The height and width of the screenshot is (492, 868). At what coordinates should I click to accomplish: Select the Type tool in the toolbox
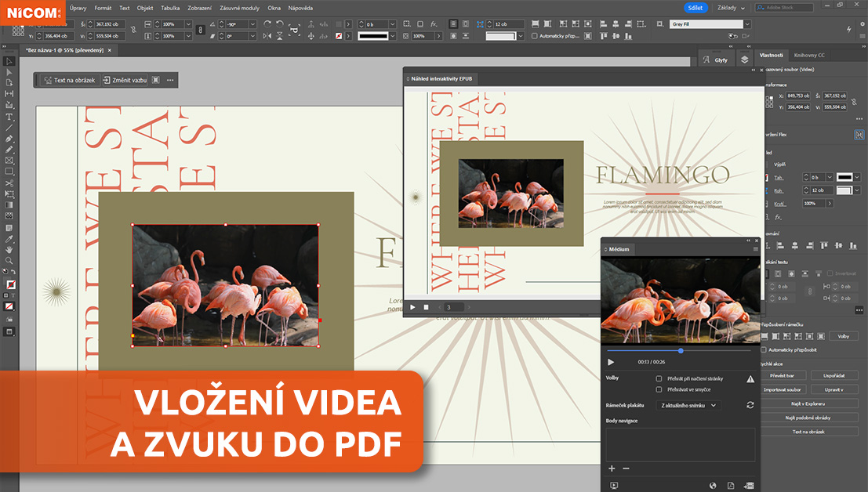coord(9,116)
